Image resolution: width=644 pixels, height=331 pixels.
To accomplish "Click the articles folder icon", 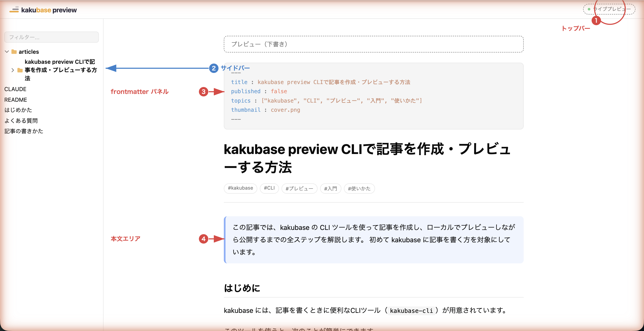I will [14, 52].
